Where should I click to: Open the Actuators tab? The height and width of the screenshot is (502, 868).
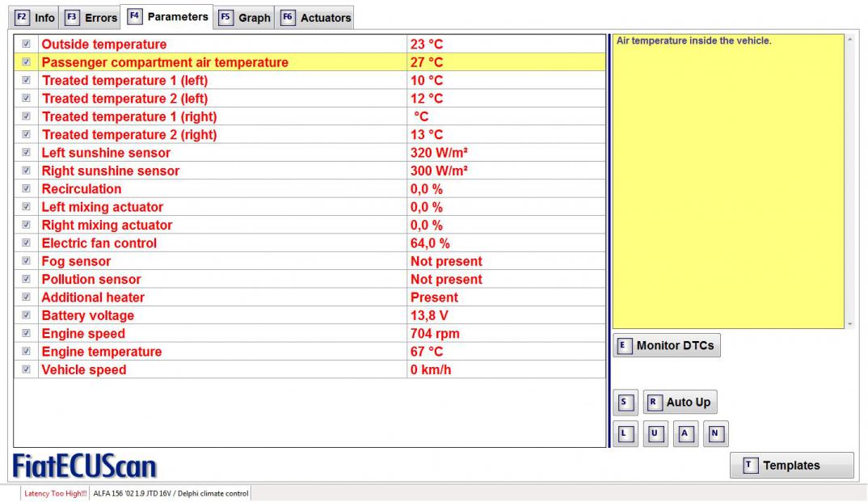[316, 18]
